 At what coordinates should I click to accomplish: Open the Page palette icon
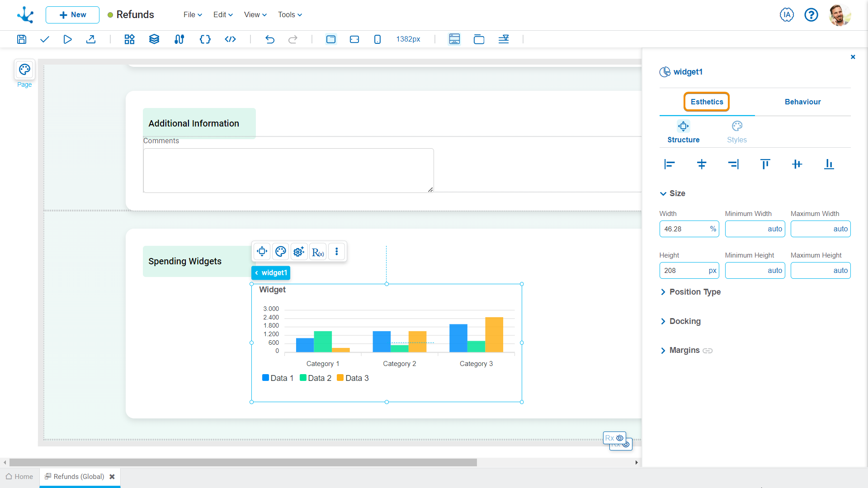point(24,70)
